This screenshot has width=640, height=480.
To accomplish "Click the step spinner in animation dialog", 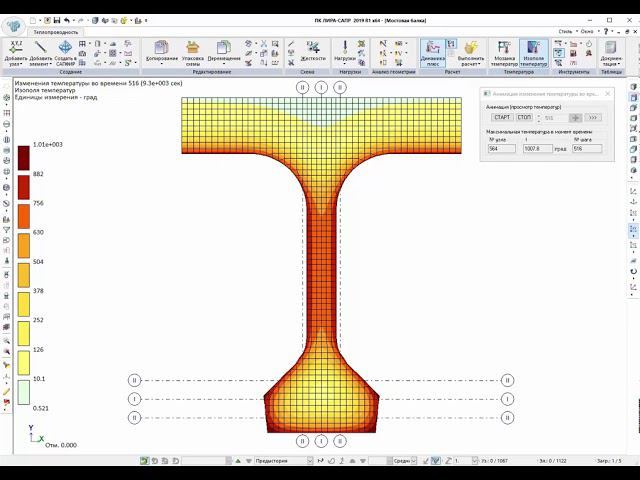I will [x=539, y=118].
